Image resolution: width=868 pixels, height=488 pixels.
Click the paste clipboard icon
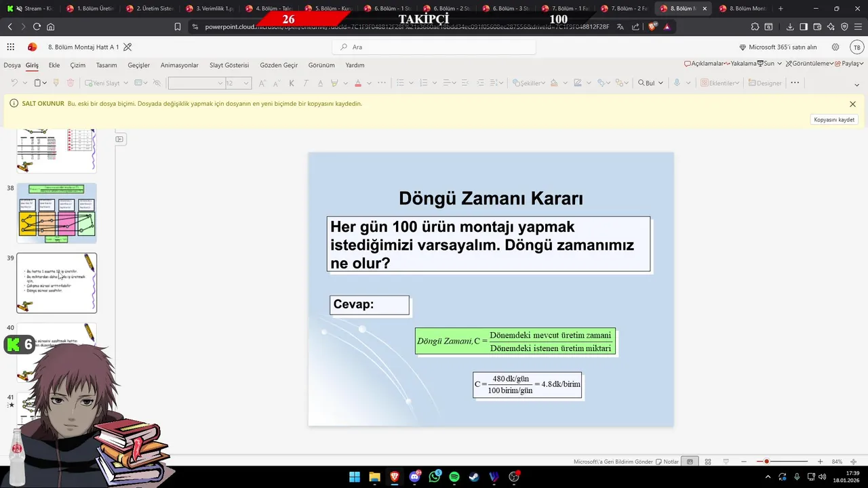(37, 83)
